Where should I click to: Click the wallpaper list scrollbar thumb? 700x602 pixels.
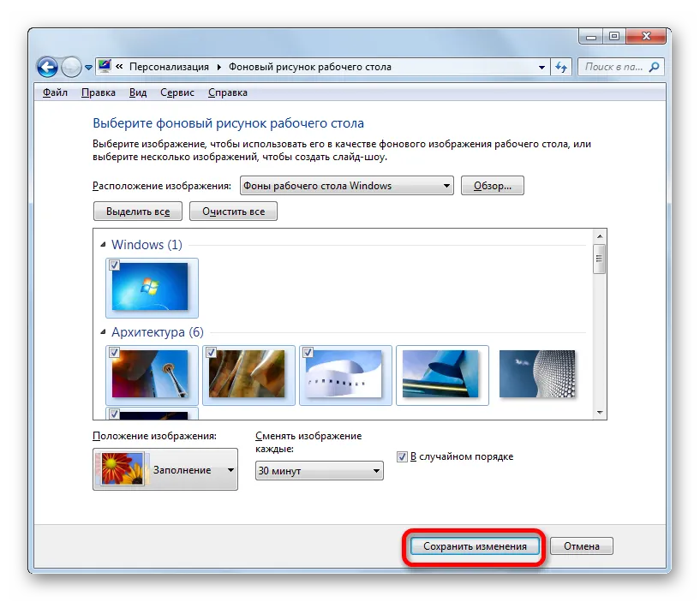pos(600,259)
